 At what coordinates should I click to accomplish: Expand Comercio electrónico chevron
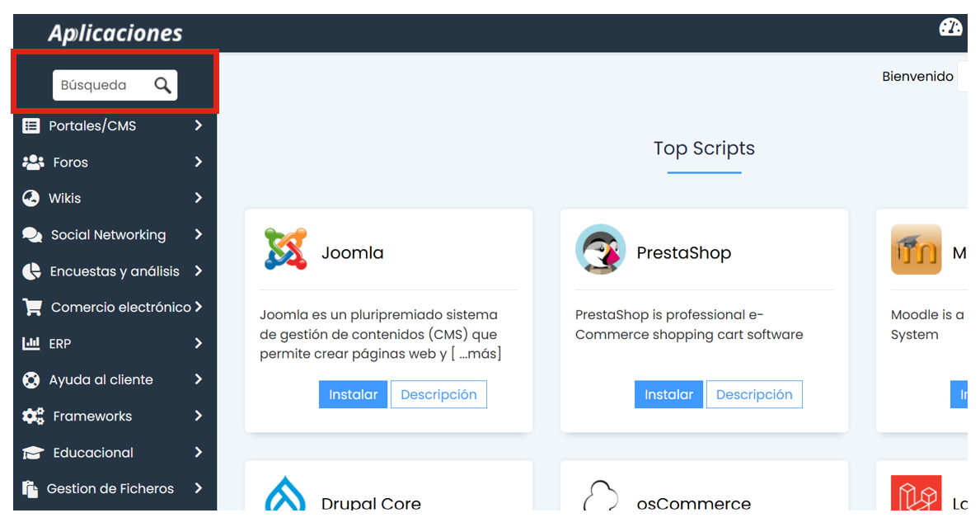198,307
